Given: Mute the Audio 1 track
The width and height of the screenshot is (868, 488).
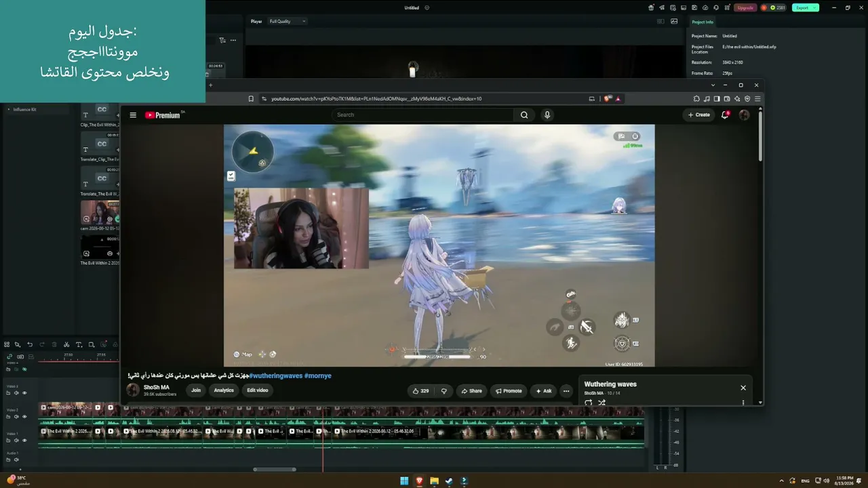Looking at the screenshot, I should (x=17, y=460).
